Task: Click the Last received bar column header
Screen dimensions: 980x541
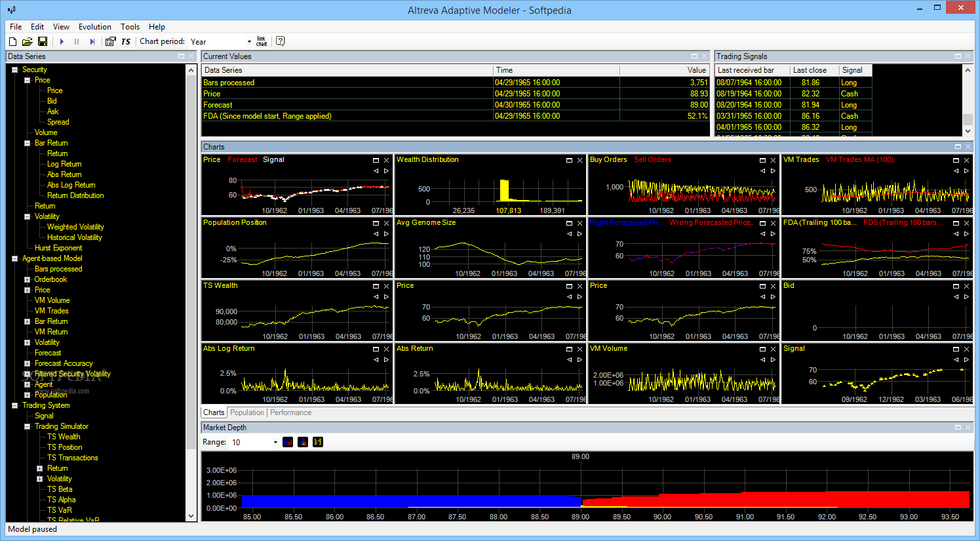Action: point(753,70)
